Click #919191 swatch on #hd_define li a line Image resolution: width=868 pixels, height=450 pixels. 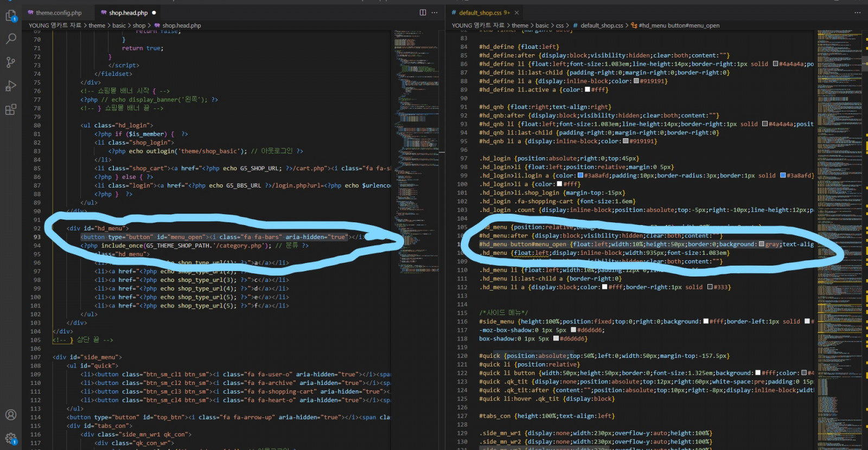(636, 81)
